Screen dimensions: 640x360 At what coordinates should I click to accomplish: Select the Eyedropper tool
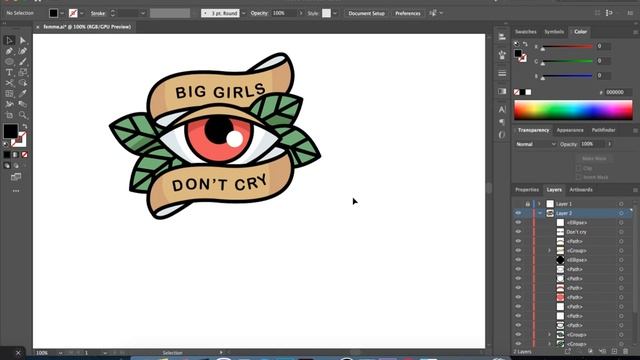point(23,93)
